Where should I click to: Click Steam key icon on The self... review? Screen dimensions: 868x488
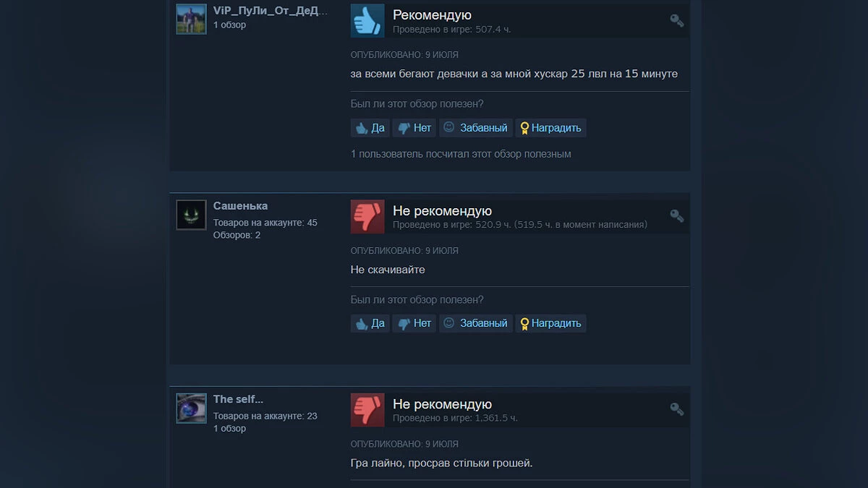(677, 409)
